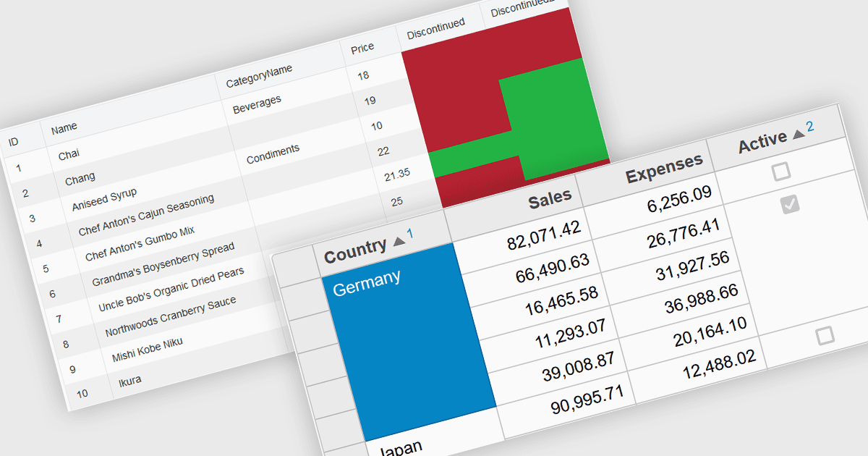The width and height of the screenshot is (868, 456).
Task: Click the CategoryName column header
Action: point(259,77)
